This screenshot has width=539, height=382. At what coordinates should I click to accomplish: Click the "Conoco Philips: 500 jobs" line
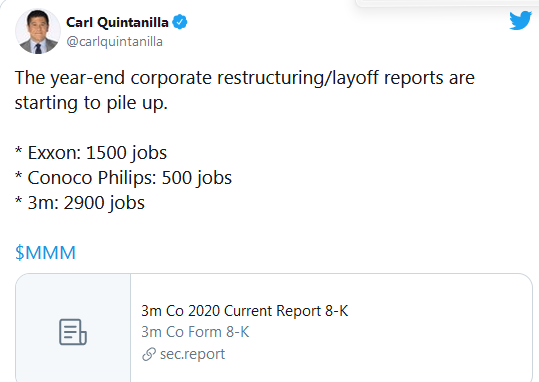coord(123,178)
